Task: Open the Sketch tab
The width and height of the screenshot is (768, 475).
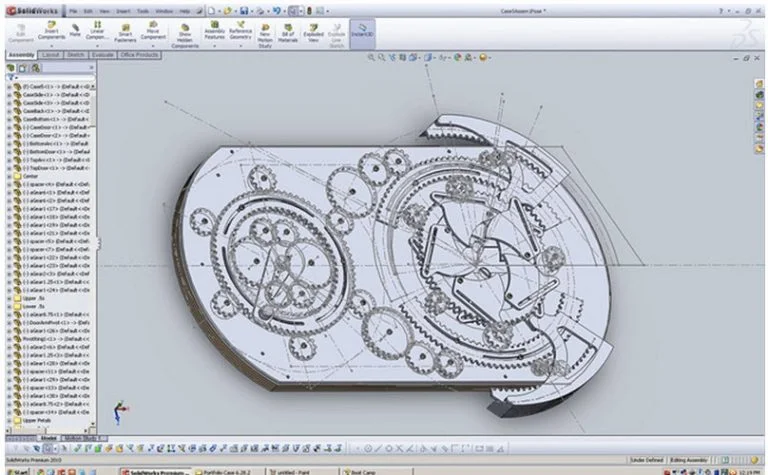Action: click(x=74, y=55)
